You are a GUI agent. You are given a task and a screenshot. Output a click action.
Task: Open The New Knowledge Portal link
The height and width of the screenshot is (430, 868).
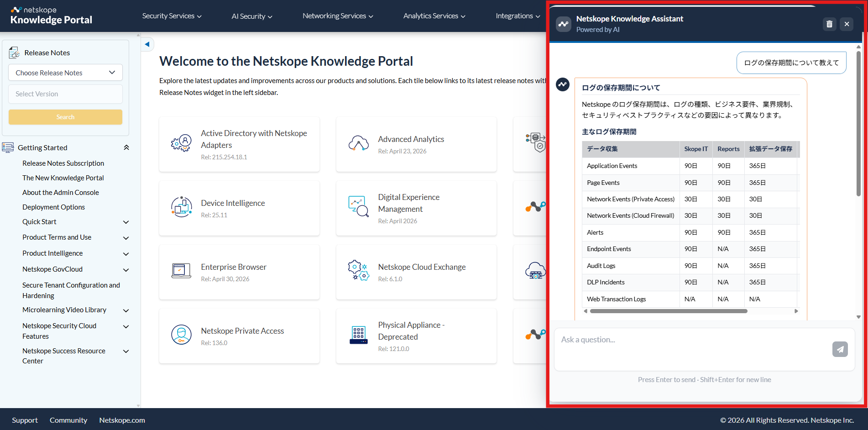coord(63,178)
